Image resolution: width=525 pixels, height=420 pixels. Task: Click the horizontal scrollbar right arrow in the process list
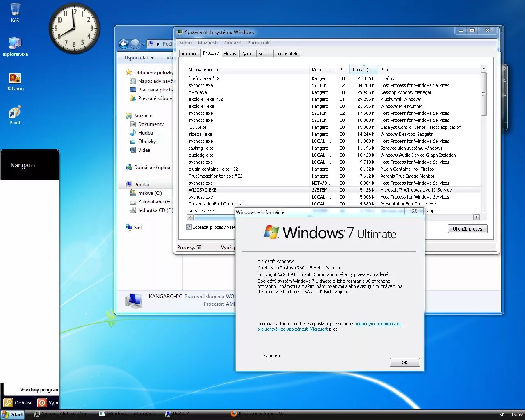pos(476,217)
